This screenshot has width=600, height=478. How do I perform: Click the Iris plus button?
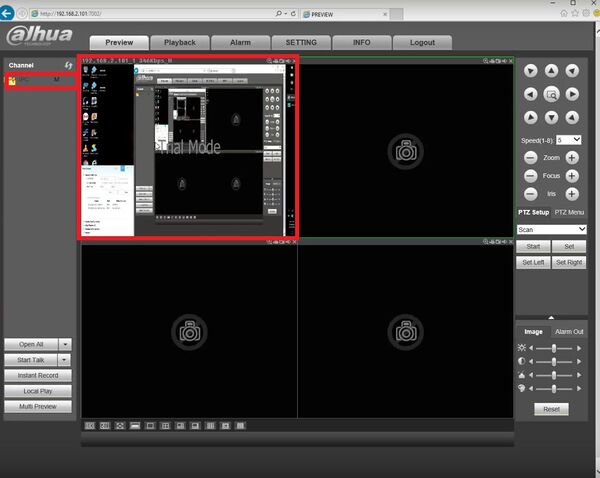click(572, 194)
